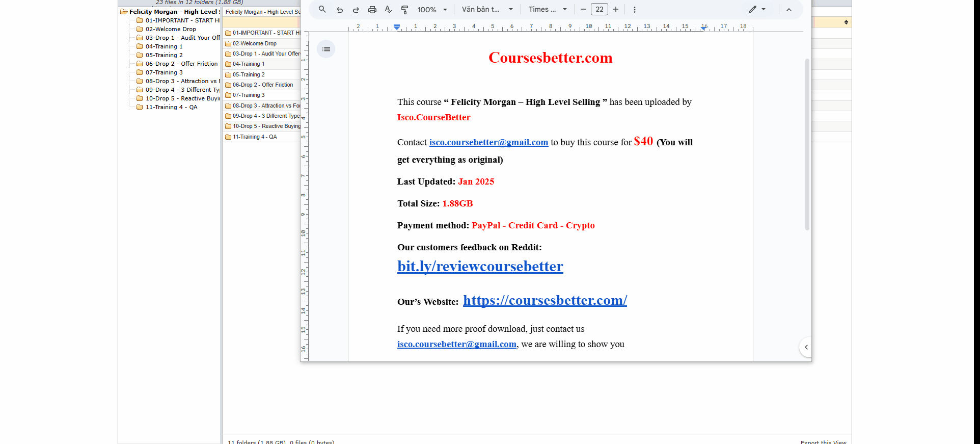Open the 100% zoom dropdown

[x=432, y=10]
